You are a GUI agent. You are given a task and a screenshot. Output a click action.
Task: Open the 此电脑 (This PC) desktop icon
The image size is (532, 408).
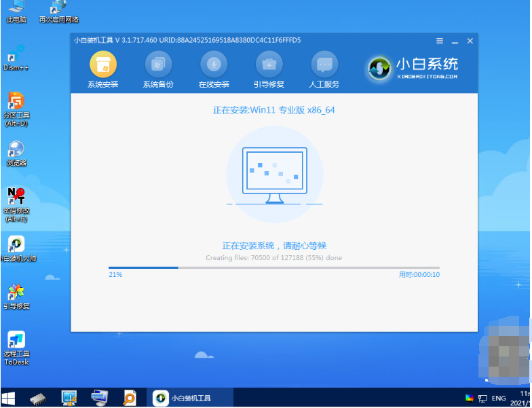point(16,11)
